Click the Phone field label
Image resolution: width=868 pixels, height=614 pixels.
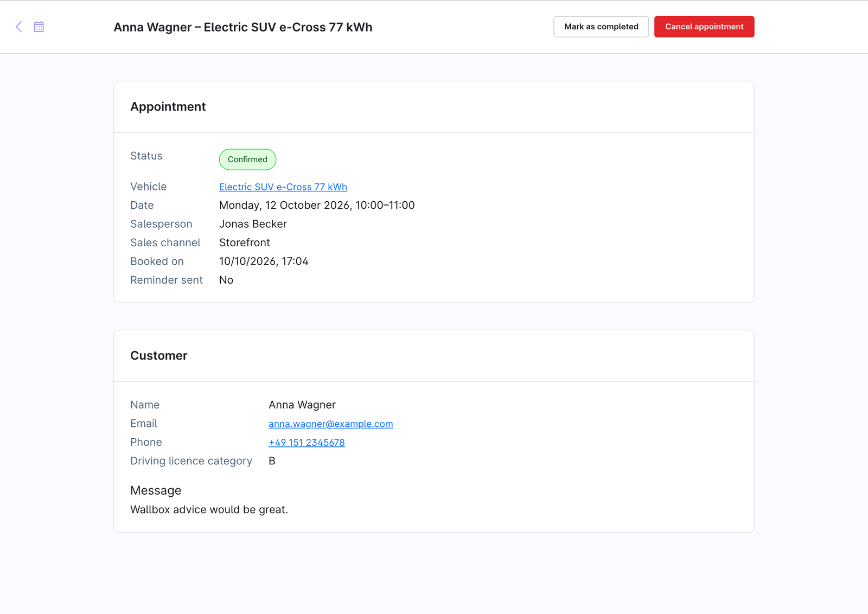[146, 442]
